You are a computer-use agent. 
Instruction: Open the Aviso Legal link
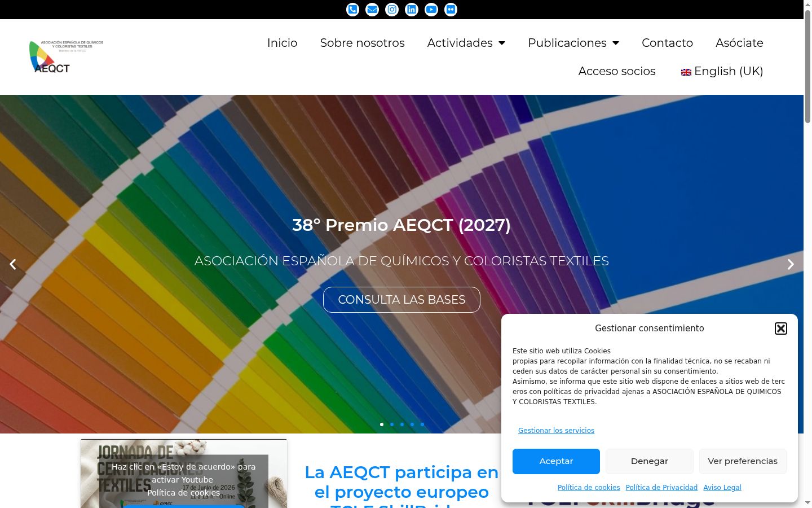(722, 488)
